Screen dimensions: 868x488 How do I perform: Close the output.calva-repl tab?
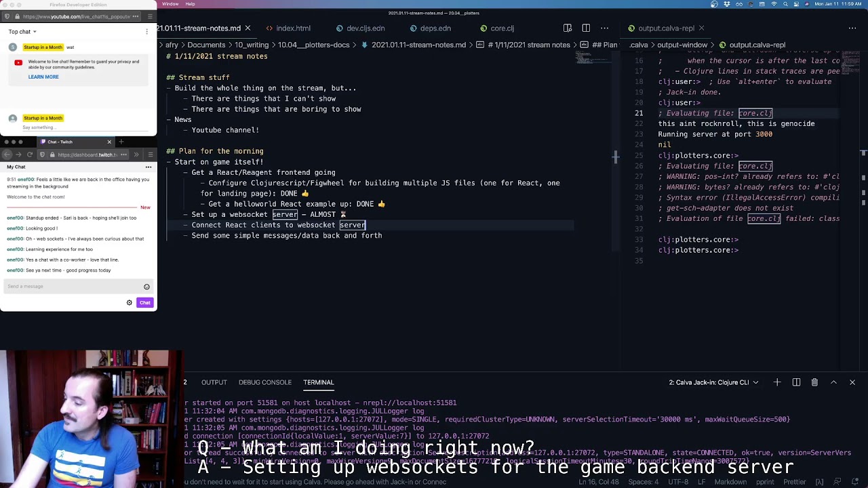[x=701, y=28]
